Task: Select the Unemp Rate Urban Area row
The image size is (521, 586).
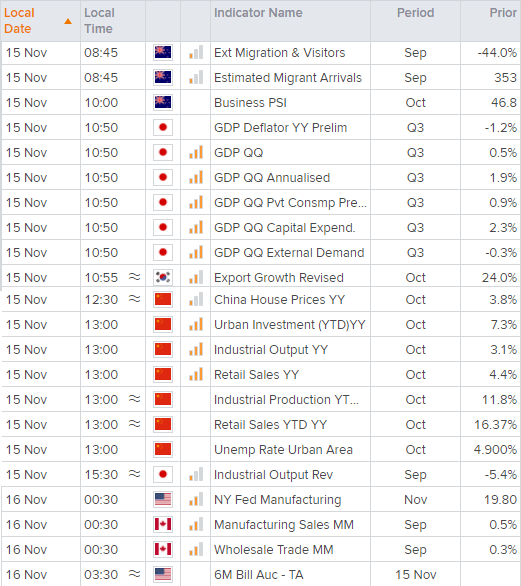Action: [260, 449]
